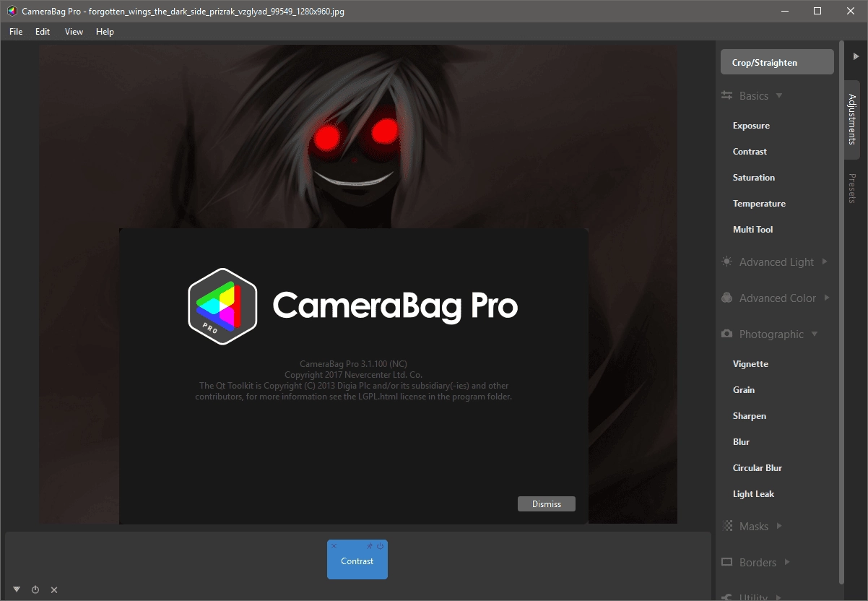Switch to the Presets tab
This screenshot has width=868, height=601.
coord(852,188)
